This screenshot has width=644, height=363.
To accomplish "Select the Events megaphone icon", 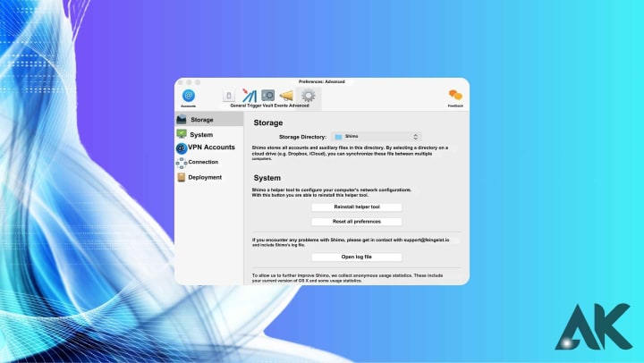I will click(x=287, y=96).
